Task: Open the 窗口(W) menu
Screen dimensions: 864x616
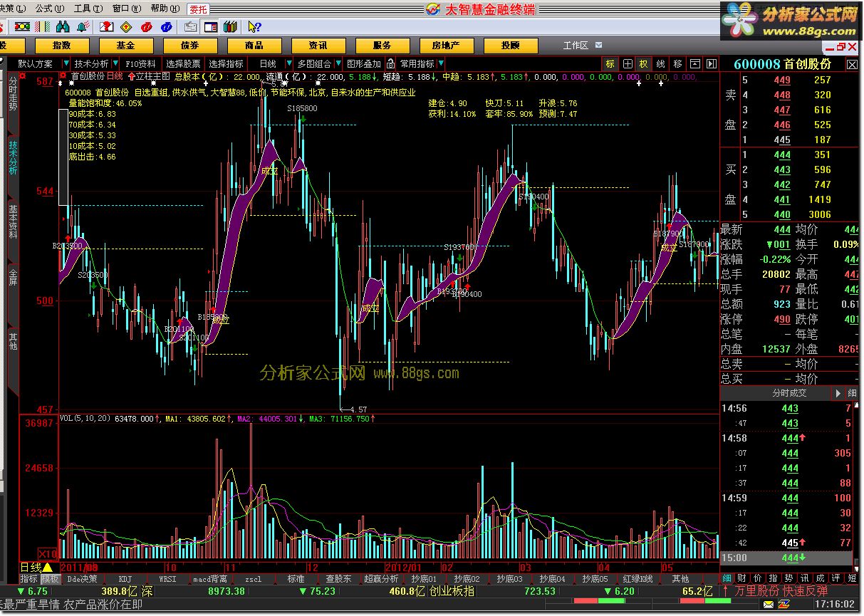Action: point(125,9)
